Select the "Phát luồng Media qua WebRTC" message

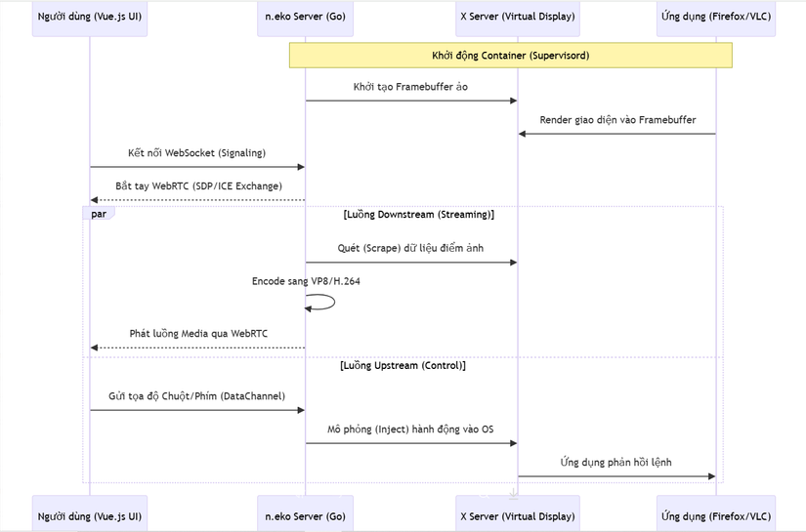(198, 333)
